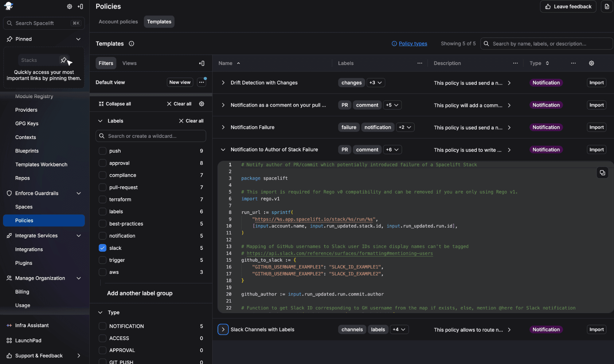Viewport: 614px width, 364px height.
Task: Collapse Notification to Author of Stack Failure row
Action: click(x=223, y=149)
